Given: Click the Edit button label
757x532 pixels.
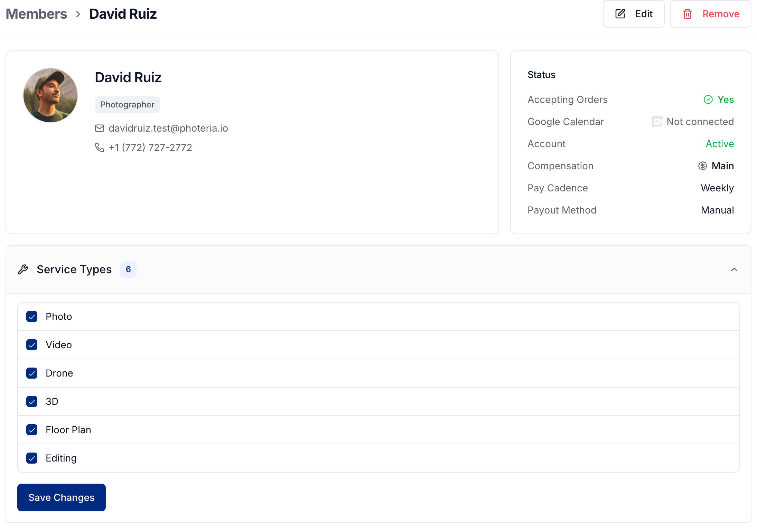Looking at the screenshot, I should pos(644,14).
